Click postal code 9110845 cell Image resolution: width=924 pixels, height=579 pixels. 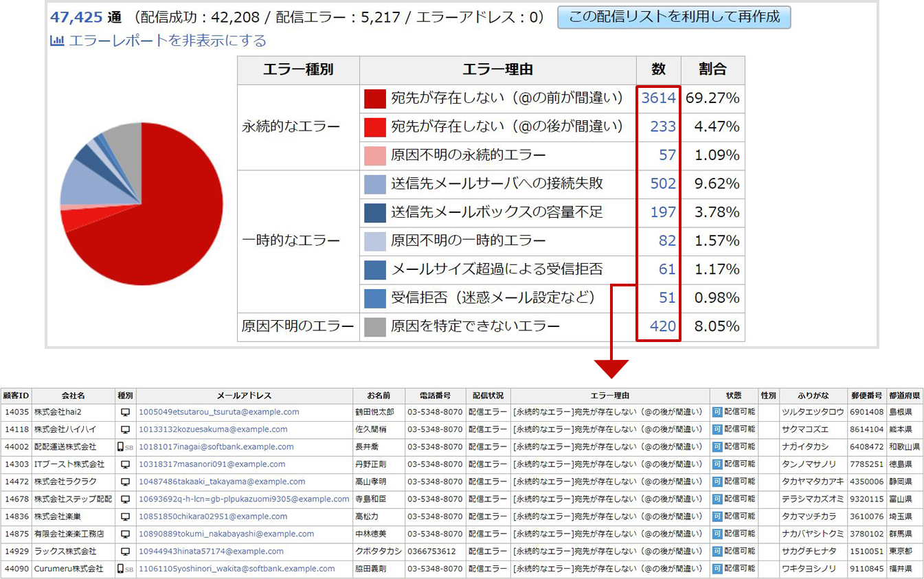tap(867, 569)
